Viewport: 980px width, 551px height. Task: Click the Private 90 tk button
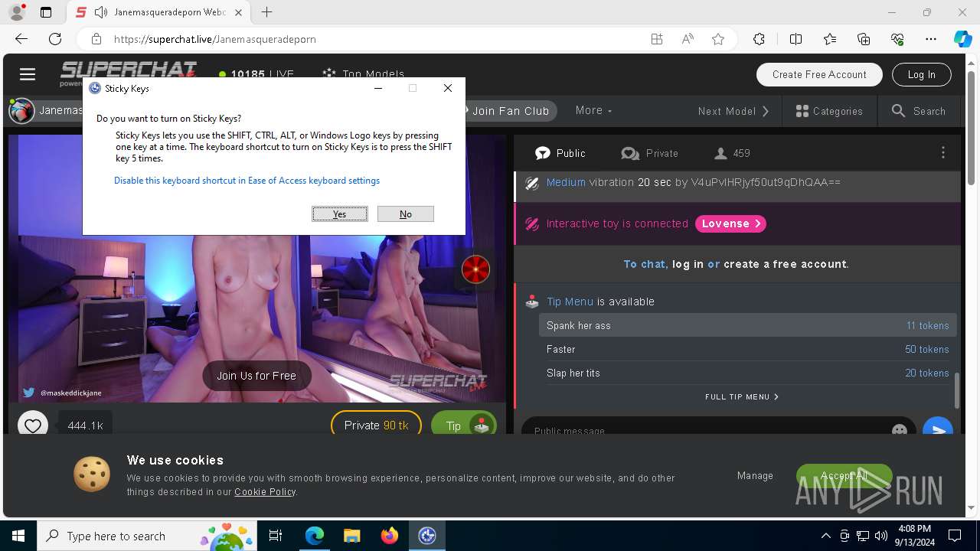(x=376, y=425)
